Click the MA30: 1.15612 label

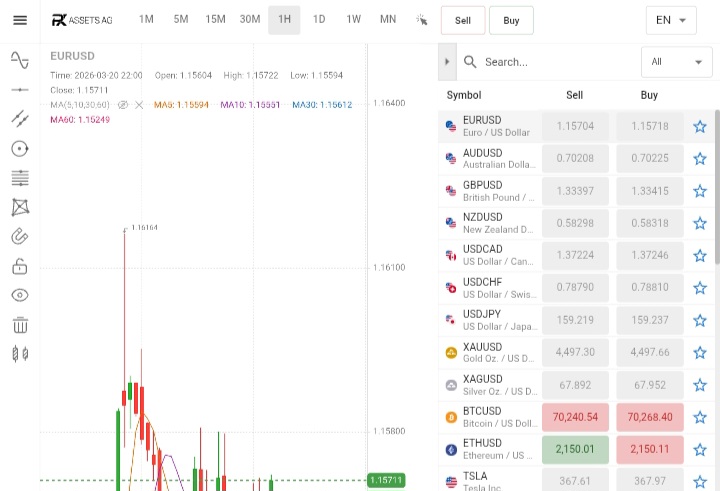322,105
